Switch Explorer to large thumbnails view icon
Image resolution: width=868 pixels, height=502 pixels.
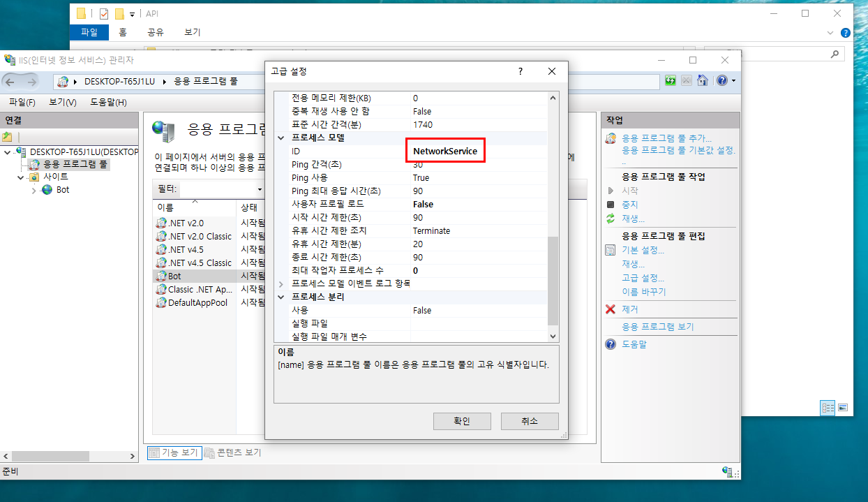click(x=843, y=408)
